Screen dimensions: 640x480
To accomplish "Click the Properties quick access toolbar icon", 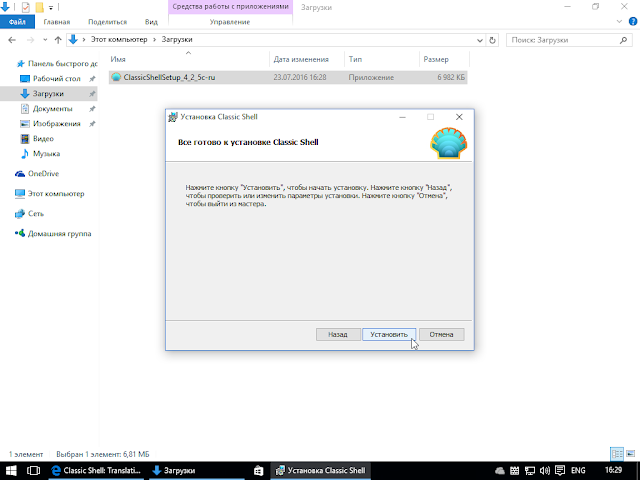I will coord(26,7).
